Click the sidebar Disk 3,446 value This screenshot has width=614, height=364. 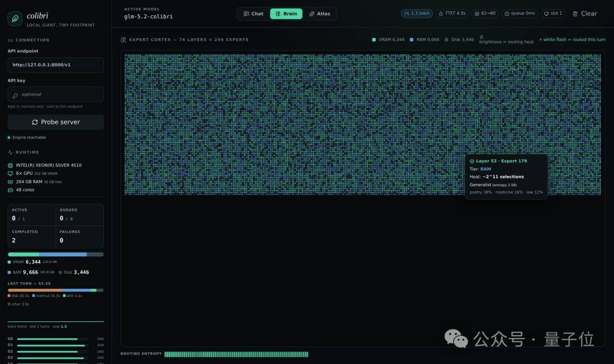(81, 273)
